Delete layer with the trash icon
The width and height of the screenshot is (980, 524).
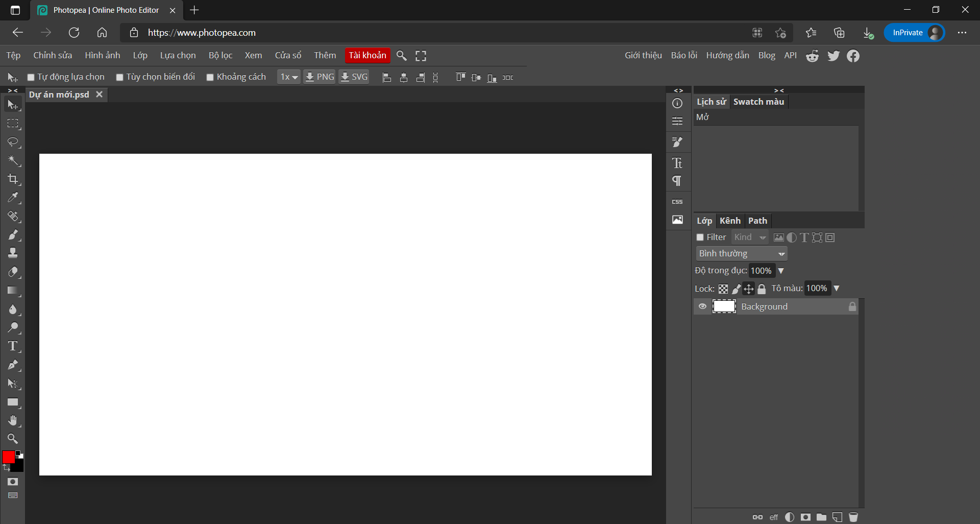[853, 517]
